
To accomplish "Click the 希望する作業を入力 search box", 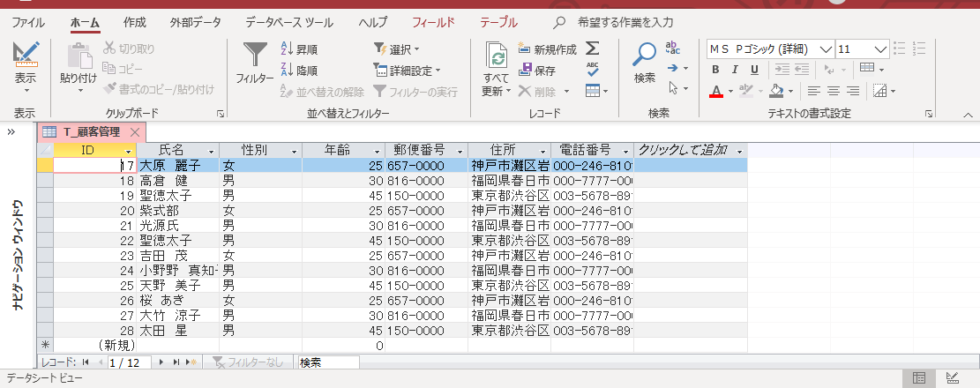I will point(625,23).
